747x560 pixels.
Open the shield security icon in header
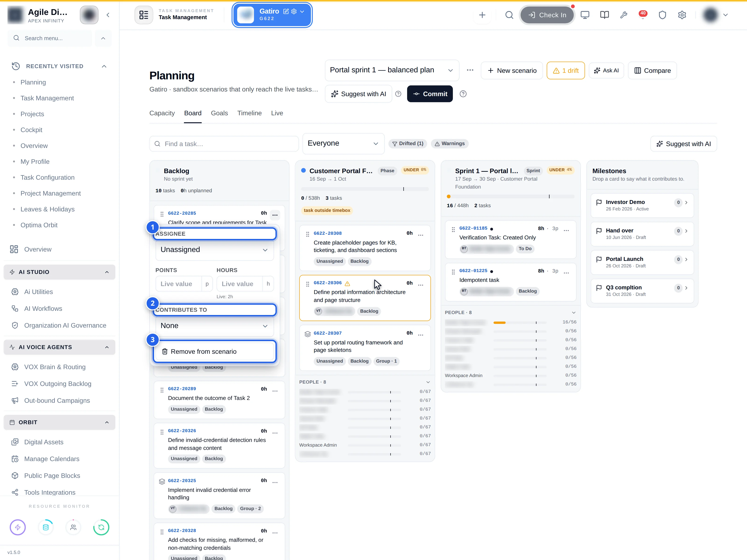662,15
